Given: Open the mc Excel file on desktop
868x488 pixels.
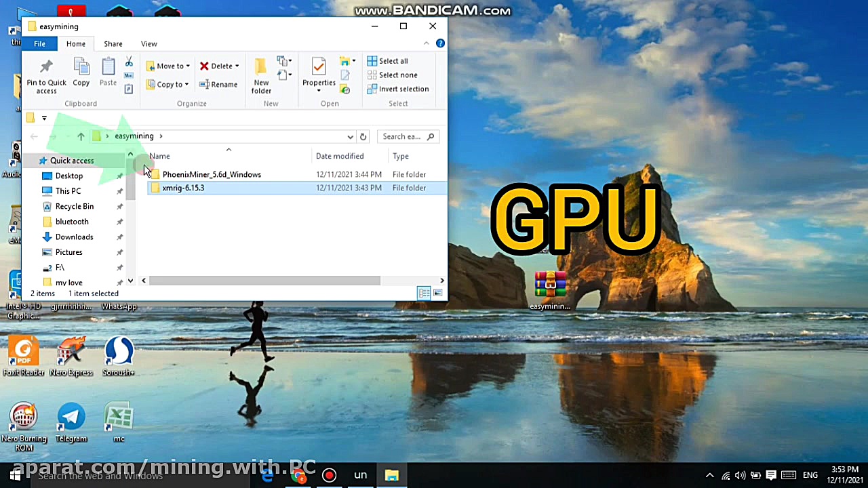Looking at the screenshot, I should pos(119,424).
